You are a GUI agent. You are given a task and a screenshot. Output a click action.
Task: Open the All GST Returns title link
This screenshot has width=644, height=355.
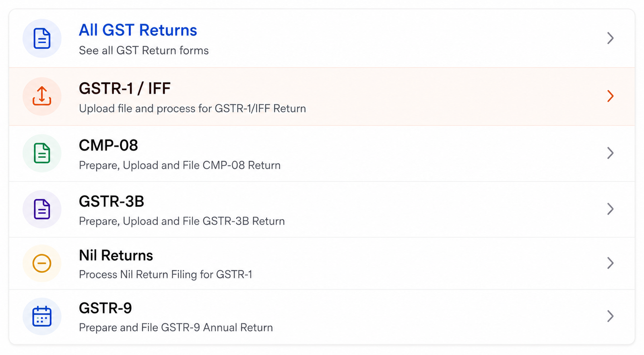click(x=138, y=30)
